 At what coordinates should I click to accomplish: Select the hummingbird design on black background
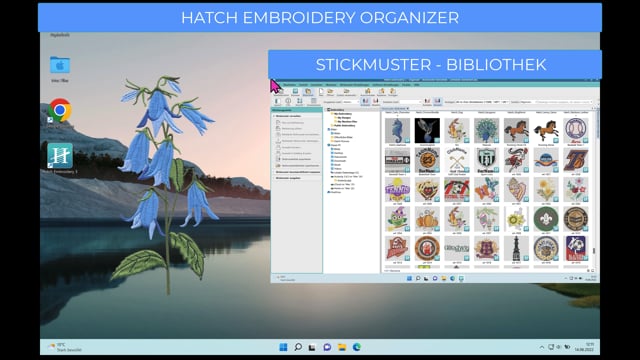tap(427, 131)
